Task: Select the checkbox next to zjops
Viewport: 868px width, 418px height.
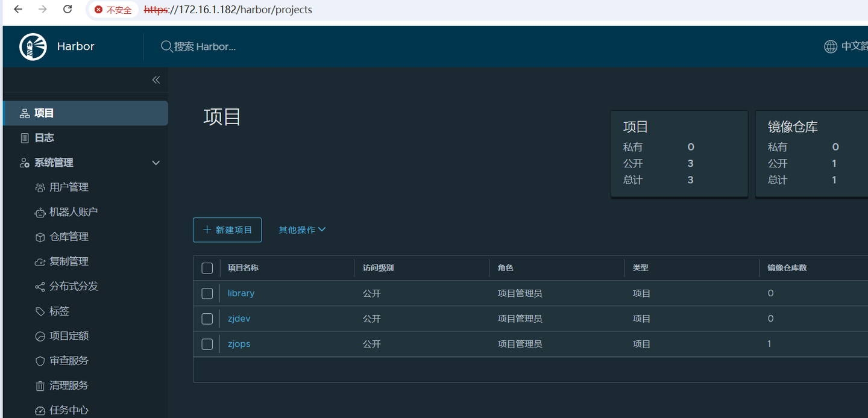Action: pyautogui.click(x=207, y=344)
